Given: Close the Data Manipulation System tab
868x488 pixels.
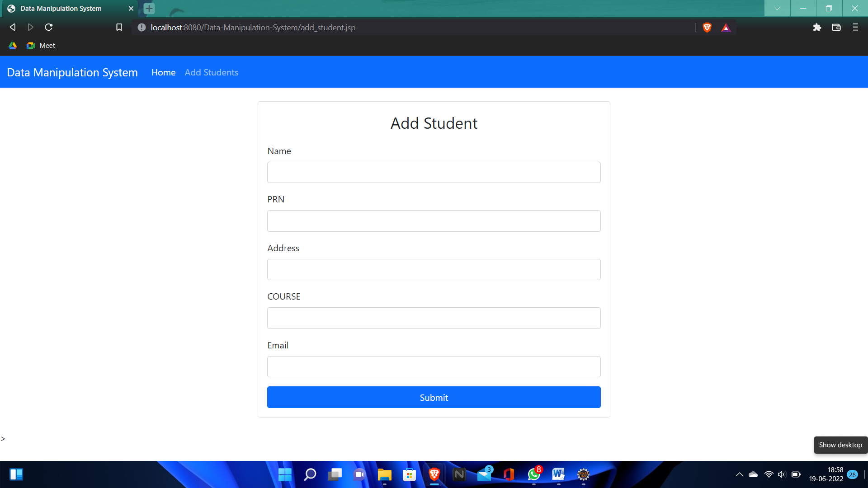Looking at the screenshot, I should pos(131,9).
